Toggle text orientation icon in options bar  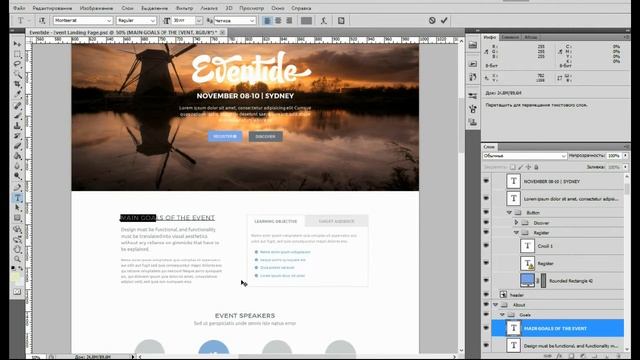click(x=42, y=20)
